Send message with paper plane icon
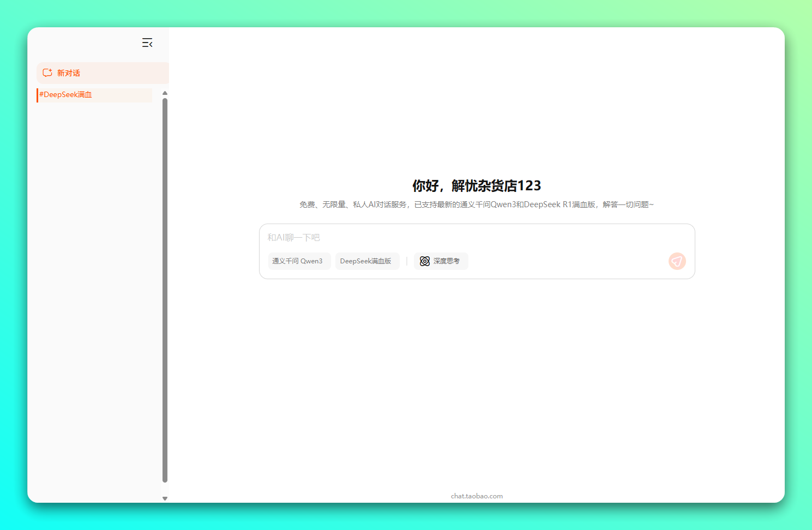812x530 pixels. [677, 261]
